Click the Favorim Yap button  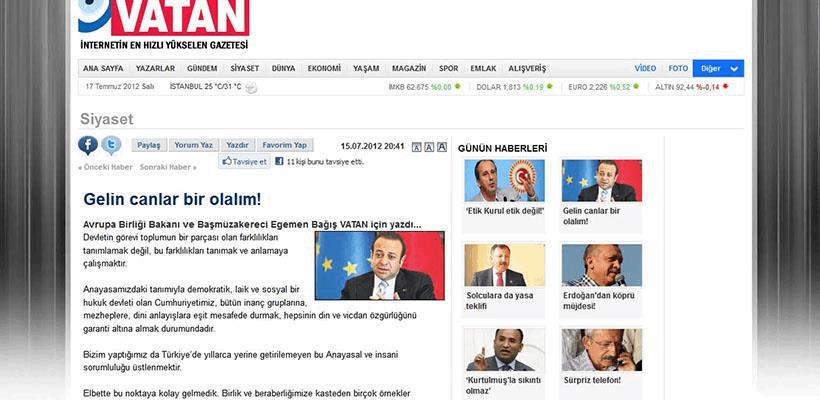tap(285, 145)
